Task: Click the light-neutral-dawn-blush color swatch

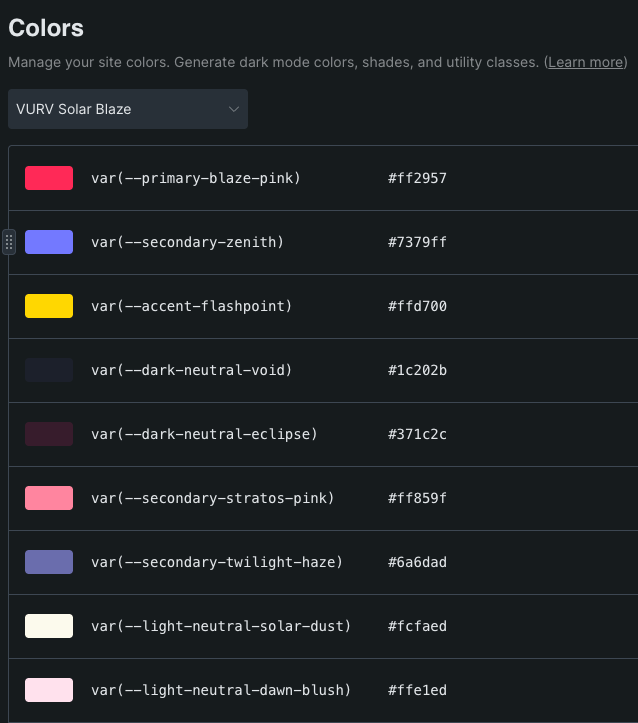Action: click(49, 690)
